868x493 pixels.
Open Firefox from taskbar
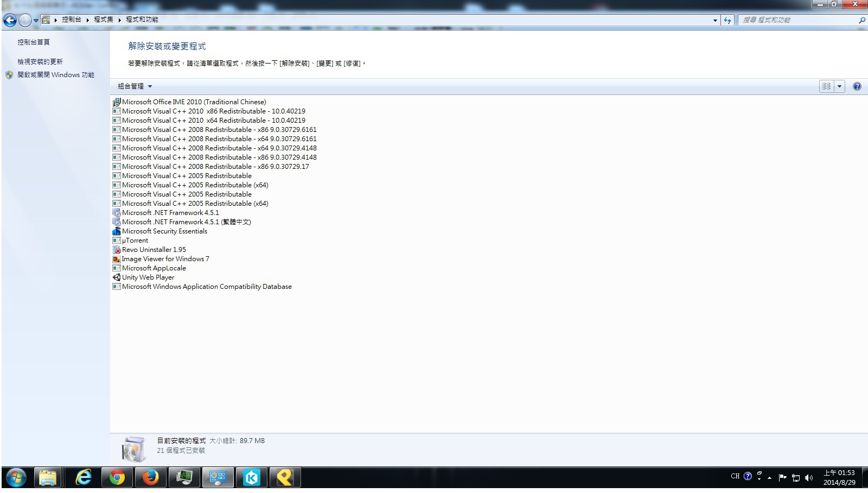[x=150, y=478]
